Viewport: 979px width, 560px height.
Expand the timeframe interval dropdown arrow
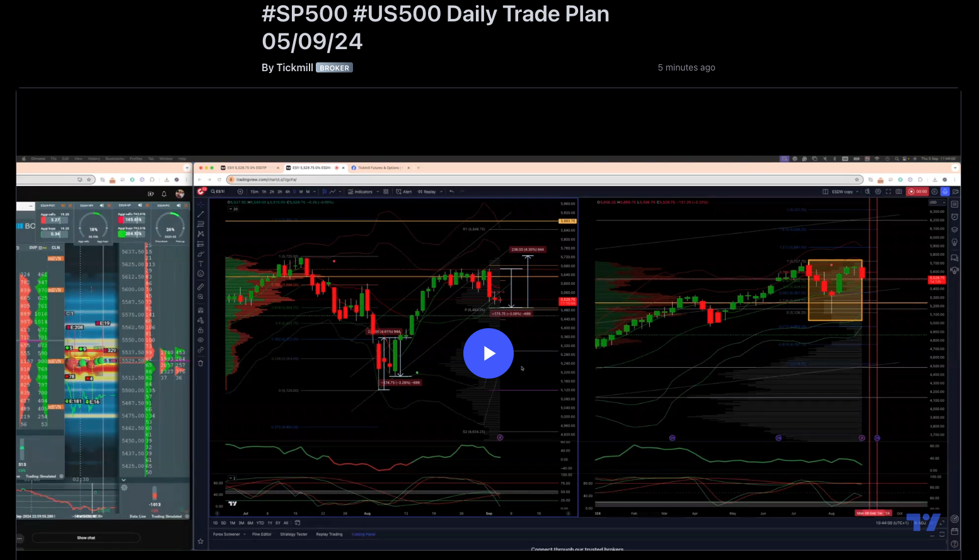315,191
